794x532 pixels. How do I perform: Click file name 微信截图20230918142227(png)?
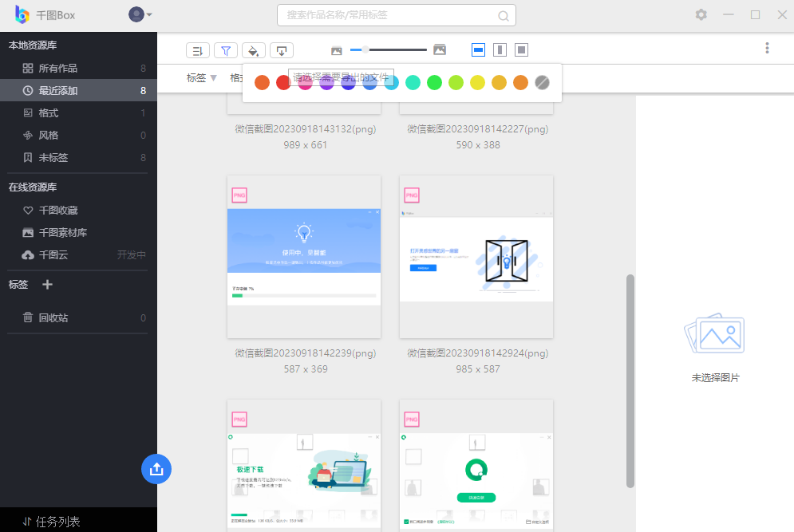click(477, 129)
